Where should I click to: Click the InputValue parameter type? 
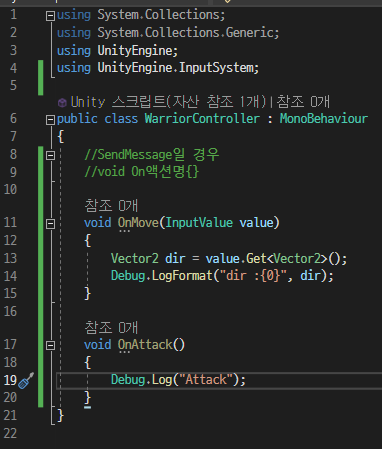pyautogui.click(x=199, y=223)
